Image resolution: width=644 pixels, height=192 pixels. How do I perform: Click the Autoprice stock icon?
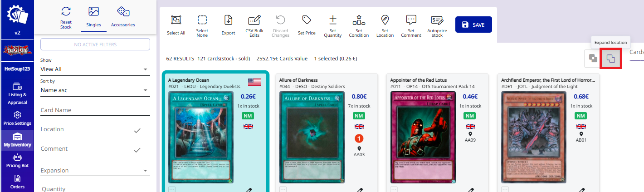[x=437, y=20]
